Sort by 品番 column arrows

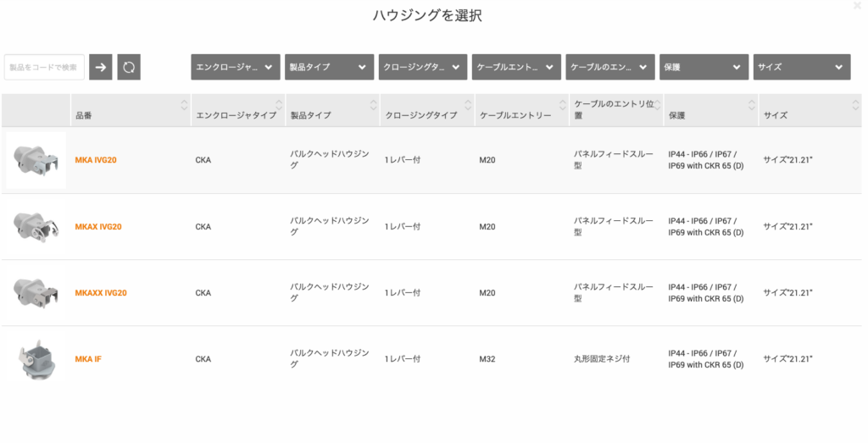pos(184,104)
